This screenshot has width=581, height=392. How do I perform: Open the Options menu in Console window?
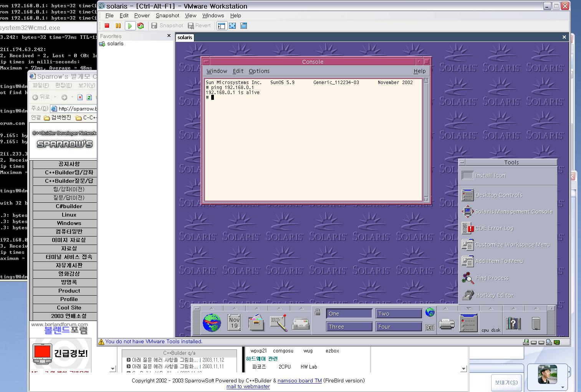coord(259,71)
